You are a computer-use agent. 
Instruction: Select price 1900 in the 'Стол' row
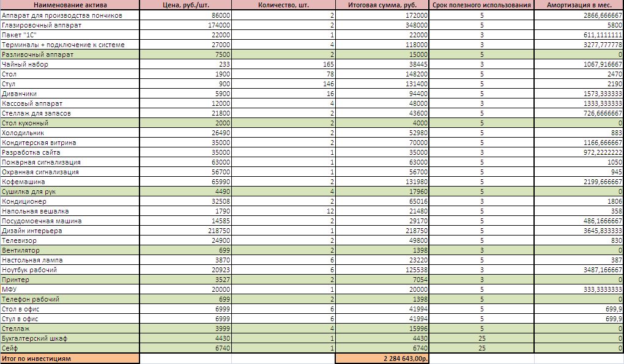[185, 74]
